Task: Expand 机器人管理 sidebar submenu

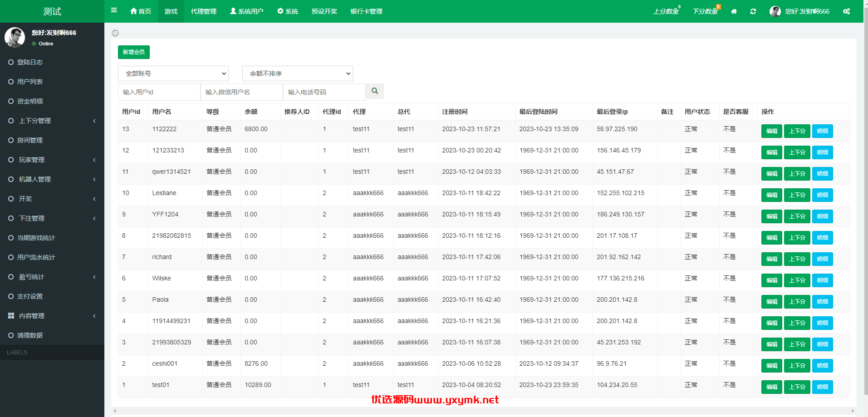Action: [x=52, y=179]
